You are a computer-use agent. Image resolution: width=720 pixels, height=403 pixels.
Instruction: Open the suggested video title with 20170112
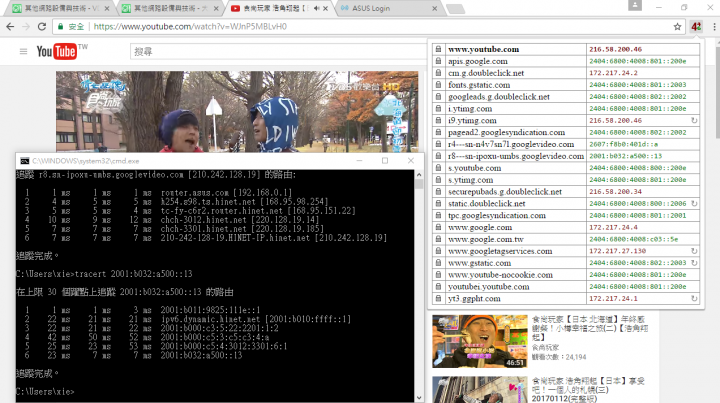[x=589, y=390]
